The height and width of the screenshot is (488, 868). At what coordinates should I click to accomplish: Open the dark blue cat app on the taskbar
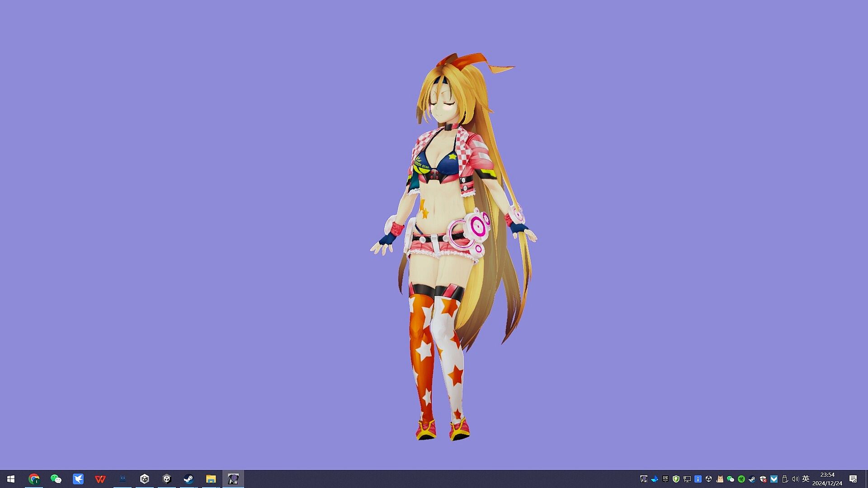tap(122, 479)
